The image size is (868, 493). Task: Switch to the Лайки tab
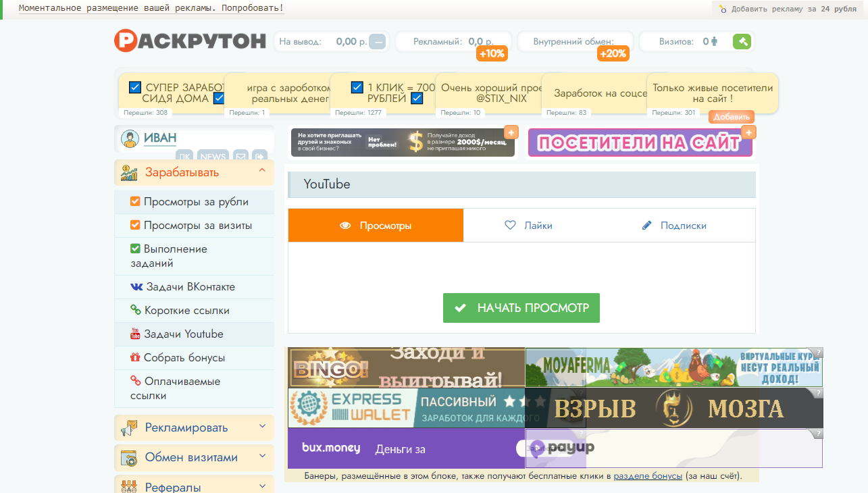click(529, 226)
